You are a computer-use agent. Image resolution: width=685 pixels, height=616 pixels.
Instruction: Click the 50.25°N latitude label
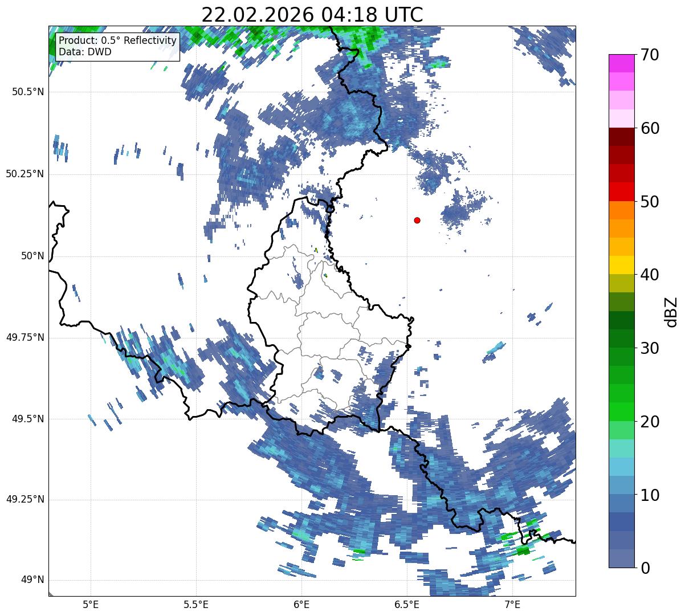coord(25,174)
